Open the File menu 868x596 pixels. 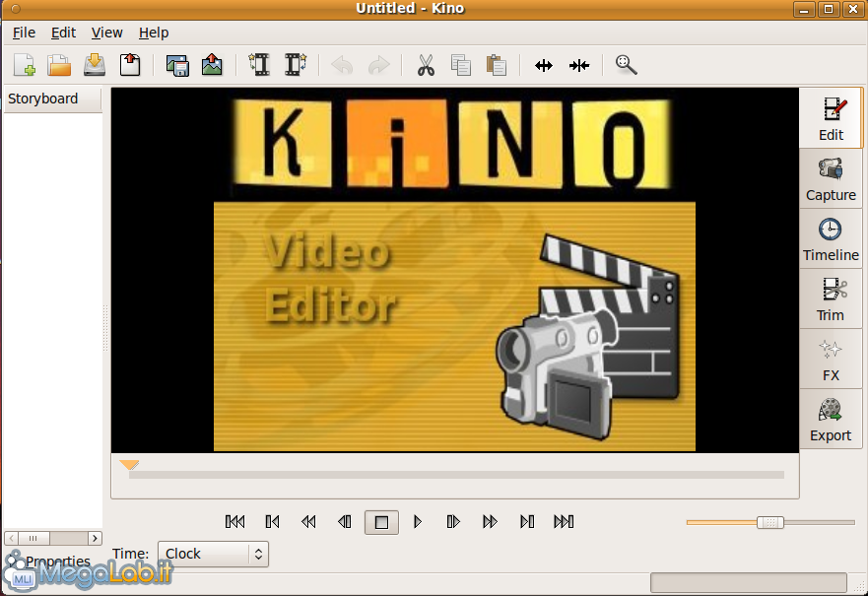24,33
